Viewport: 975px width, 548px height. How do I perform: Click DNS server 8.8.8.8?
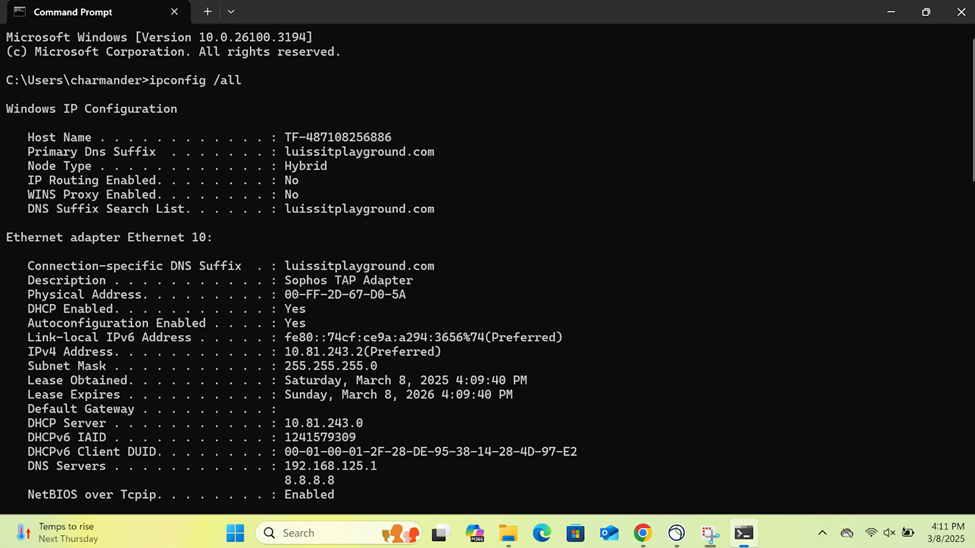pyautogui.click(x=309, y=481)
